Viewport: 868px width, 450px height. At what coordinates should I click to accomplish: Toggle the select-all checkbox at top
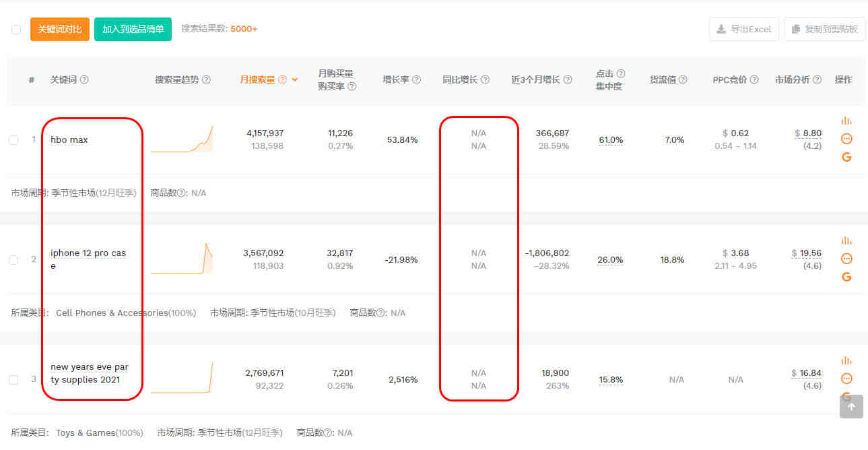(x=16, y=29)
